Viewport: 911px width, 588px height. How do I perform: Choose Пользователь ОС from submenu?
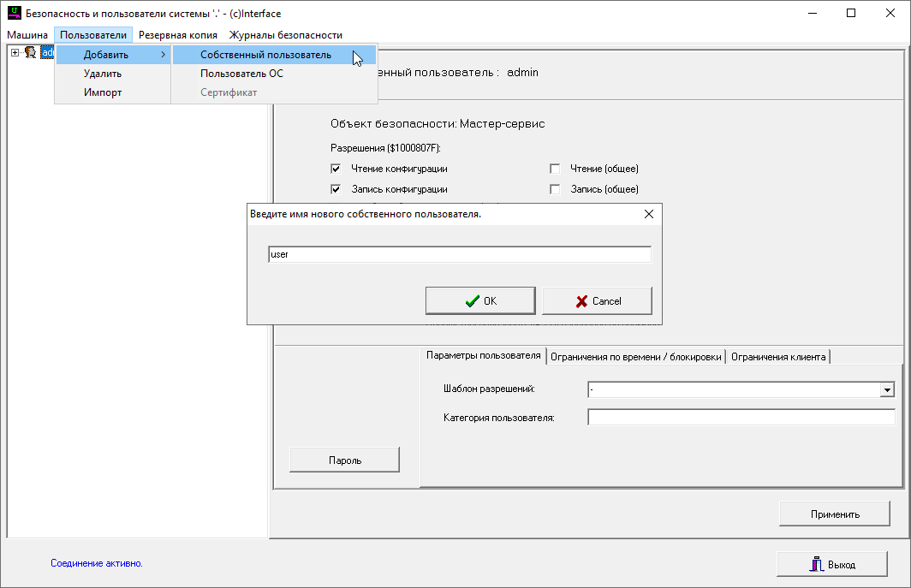pos(241,74)
